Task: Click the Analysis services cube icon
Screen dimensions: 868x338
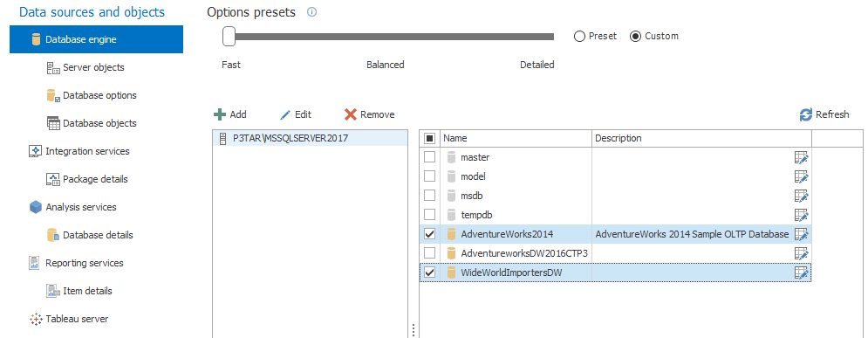Action: (36, 207)
